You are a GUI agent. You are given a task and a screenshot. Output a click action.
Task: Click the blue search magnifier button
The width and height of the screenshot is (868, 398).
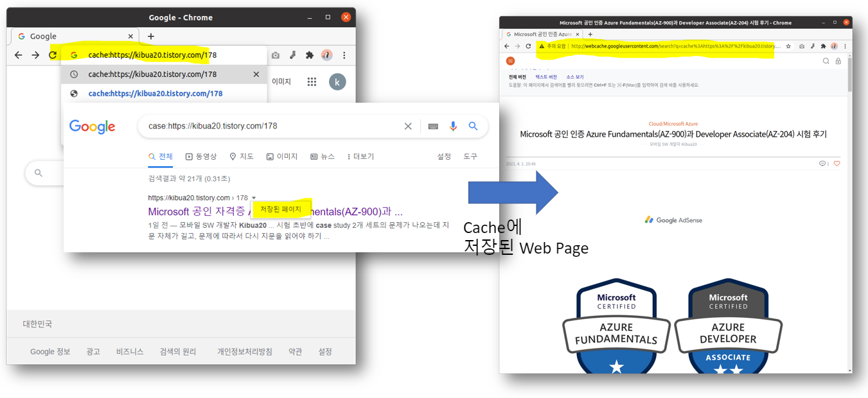[x=473, y=126]
